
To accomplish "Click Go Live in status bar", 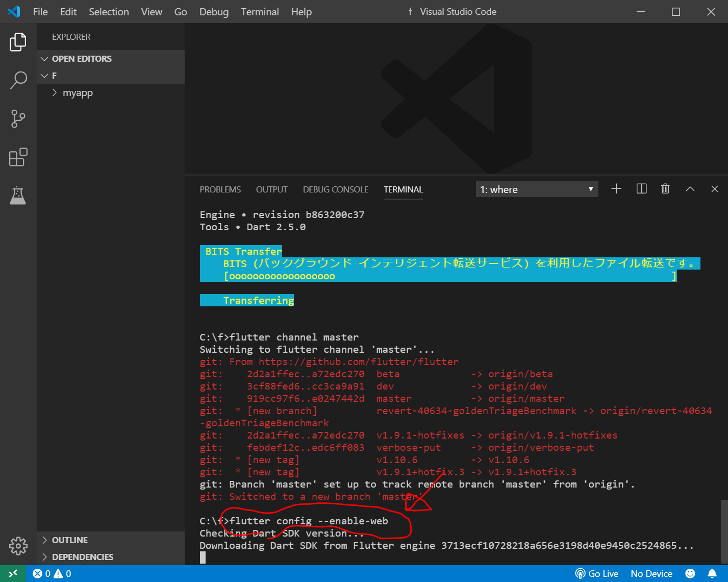I will pos(597,574).
